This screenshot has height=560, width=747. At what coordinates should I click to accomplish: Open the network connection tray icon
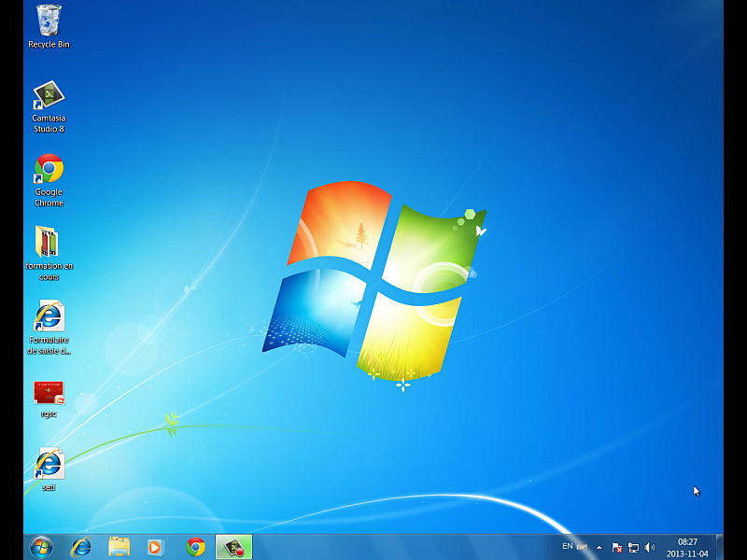[x=633, y=547]
